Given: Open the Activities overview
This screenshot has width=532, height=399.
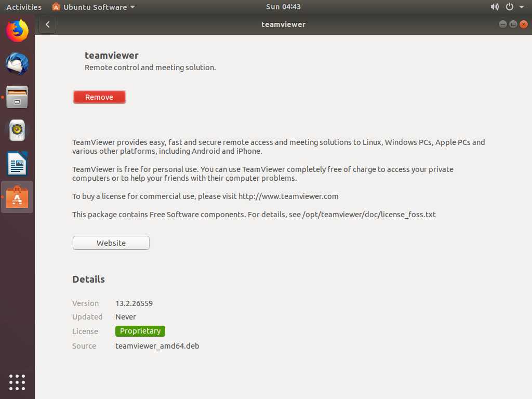Looking at the screenshot, I should (24, 7).
